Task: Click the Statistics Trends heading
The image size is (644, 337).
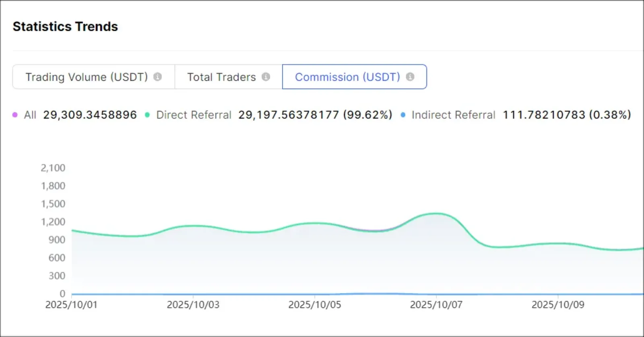Action: tap(65, 27)
